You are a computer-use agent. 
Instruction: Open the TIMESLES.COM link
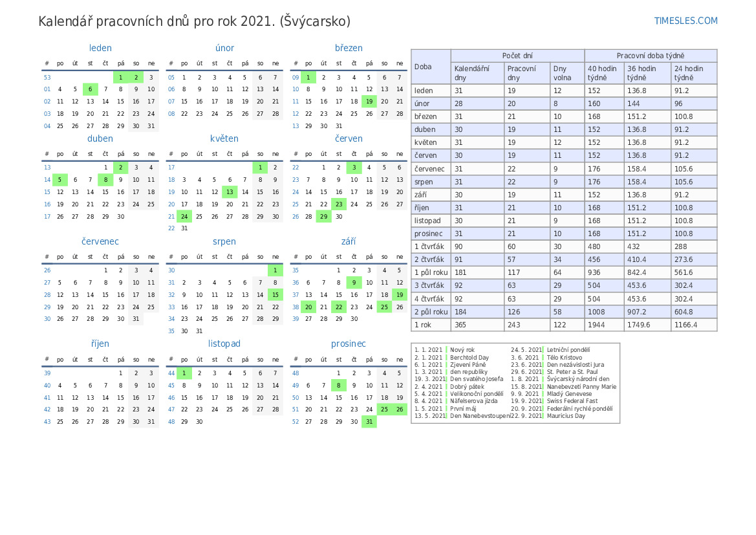click(686, 21)
